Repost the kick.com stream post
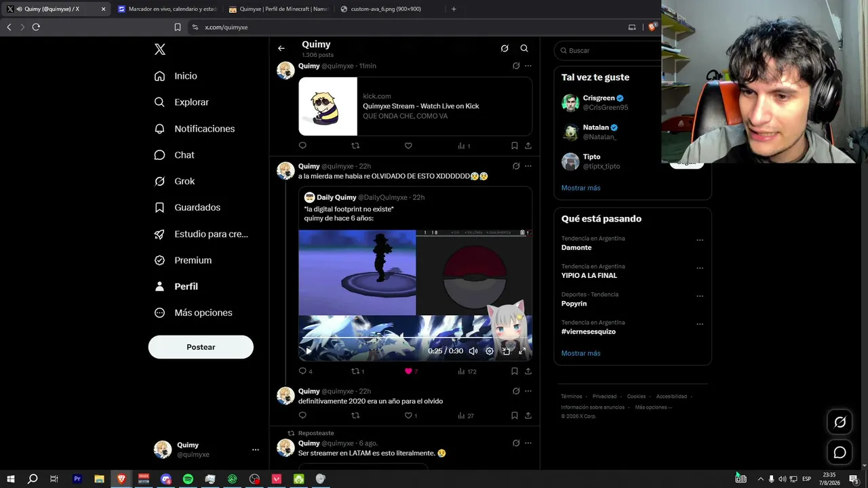Screen dimensions: 868x488 point(355,146)
